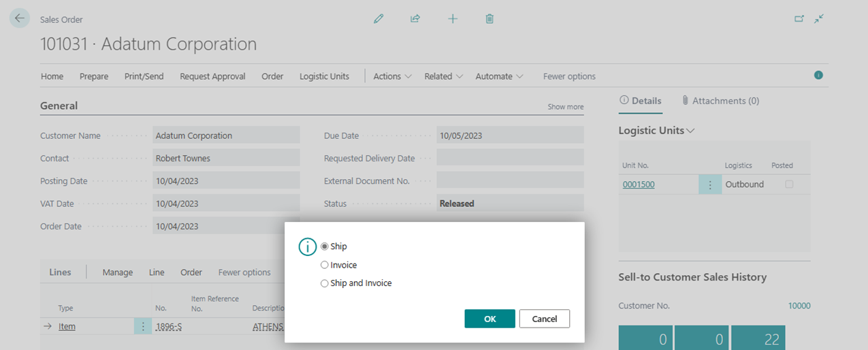Open the Logistic Units menu item
The width and height of the screenshot is (868, 350).
[324, 76]
